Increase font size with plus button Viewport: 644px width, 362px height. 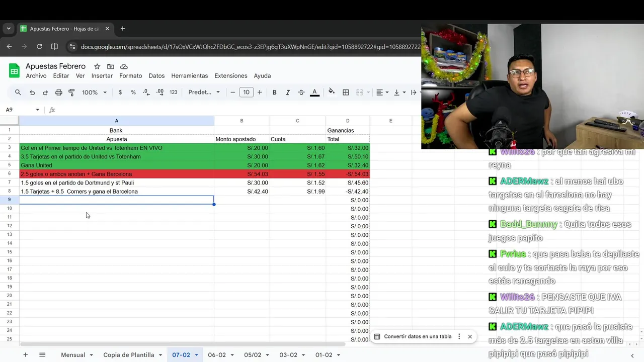[260, 93]
